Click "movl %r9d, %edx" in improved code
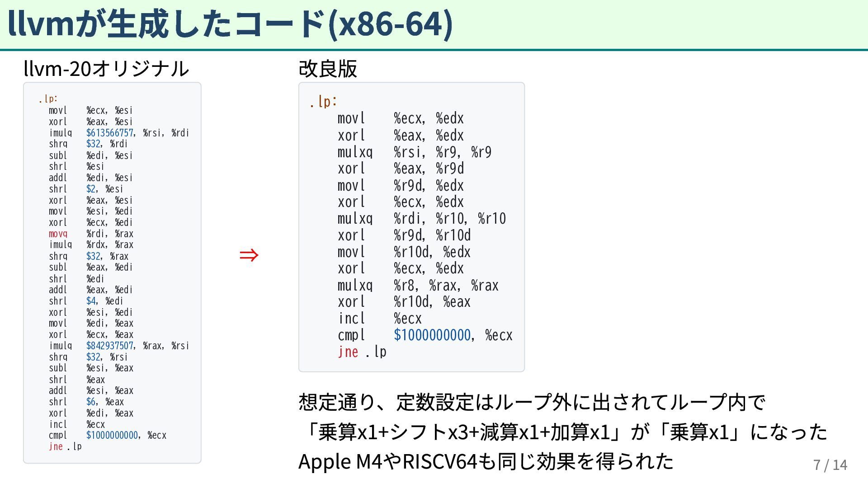Viewport: 868px width, 488px height. (x=401, y=185)
